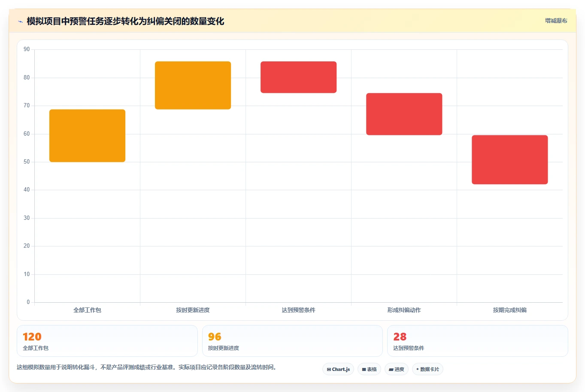Open the data card showing 120
The height and width of the screenshot is (392, 585).
pos(107,341)
